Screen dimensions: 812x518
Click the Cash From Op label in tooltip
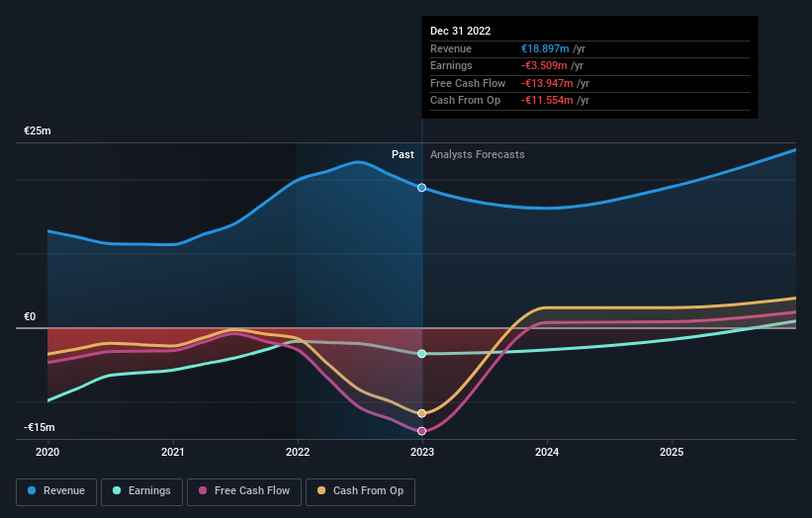pos(465,101)
